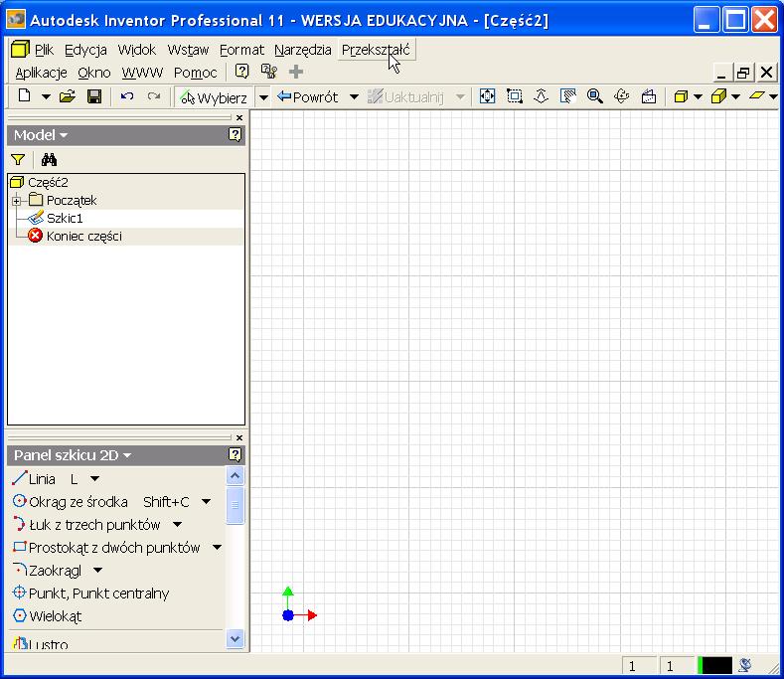Open the Uaktualnij dropdown arrow

pyautogui.click(x=460, y=96)
